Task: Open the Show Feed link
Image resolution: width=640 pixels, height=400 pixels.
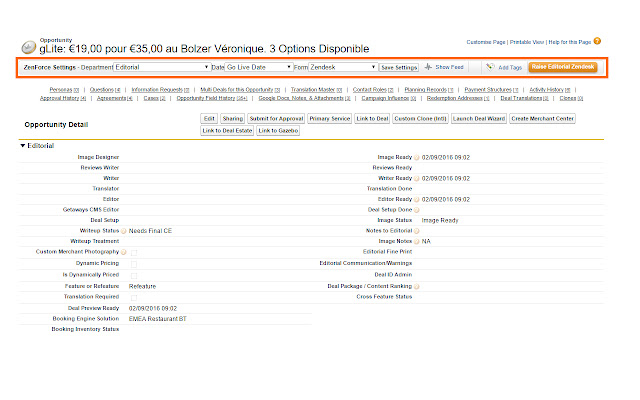Action: point(449,67)
